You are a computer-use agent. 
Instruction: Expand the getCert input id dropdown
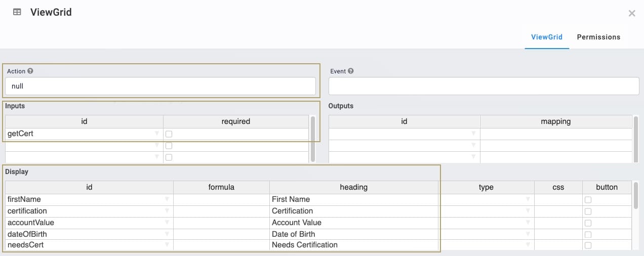157,134
